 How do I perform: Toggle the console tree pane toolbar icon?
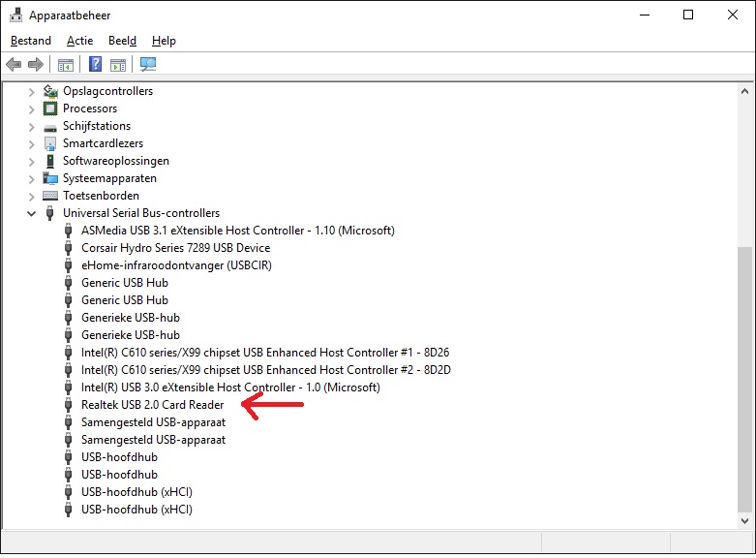pos(66,64)
